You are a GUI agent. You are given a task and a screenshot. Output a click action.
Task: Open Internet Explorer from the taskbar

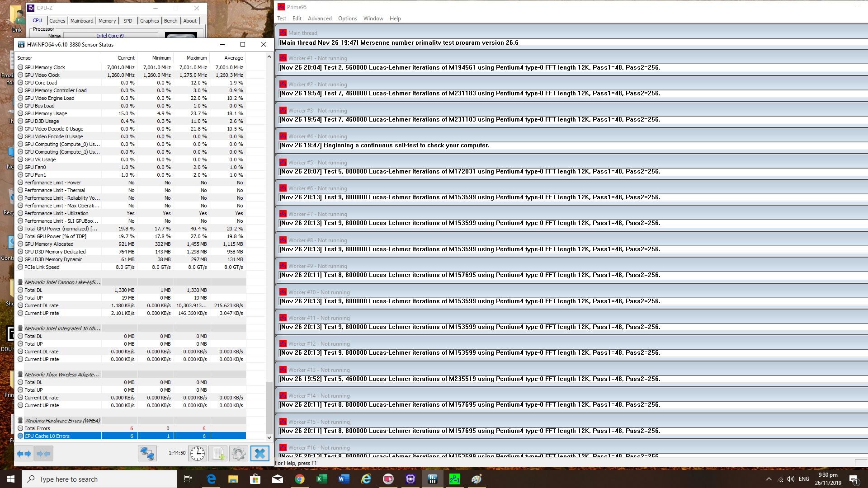(x=366, y=479)
